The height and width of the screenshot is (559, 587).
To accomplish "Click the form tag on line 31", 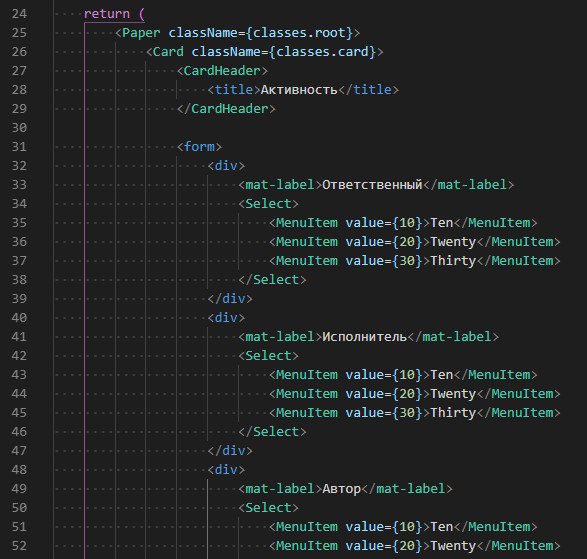I will [199, 147].
